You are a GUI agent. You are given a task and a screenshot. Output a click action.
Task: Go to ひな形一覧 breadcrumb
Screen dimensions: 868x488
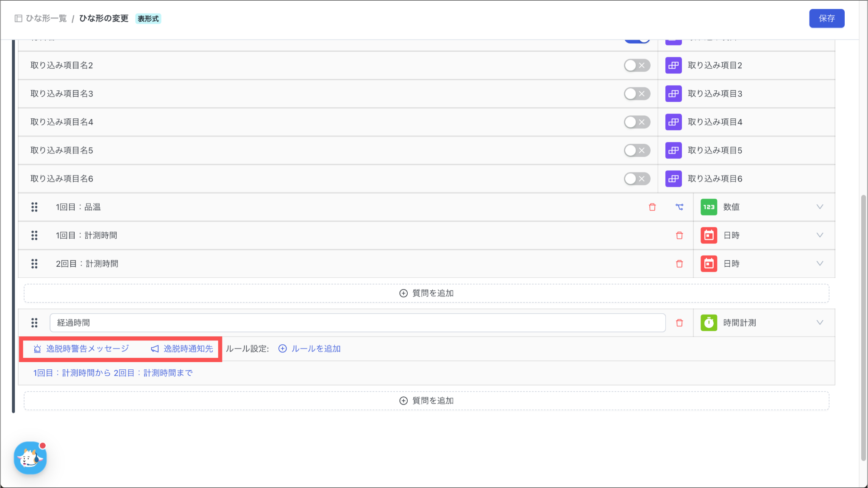(46, 18)
